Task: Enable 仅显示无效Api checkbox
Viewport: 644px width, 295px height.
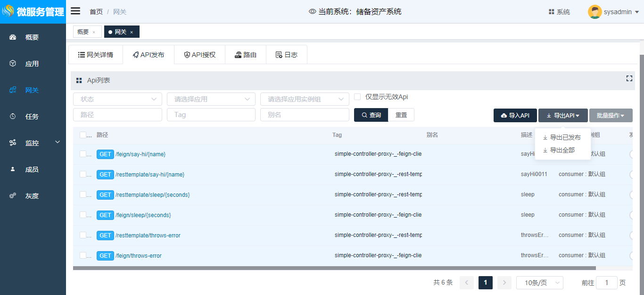Action: (357, 97)
